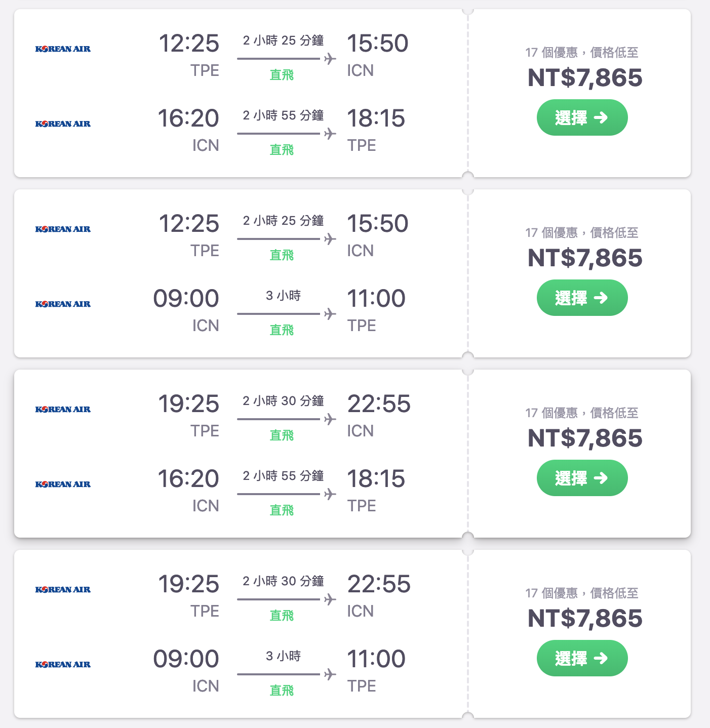Select second itinerary returning 09:00 after 12:25 departure
710x728 pixels.
click(582, 298)
